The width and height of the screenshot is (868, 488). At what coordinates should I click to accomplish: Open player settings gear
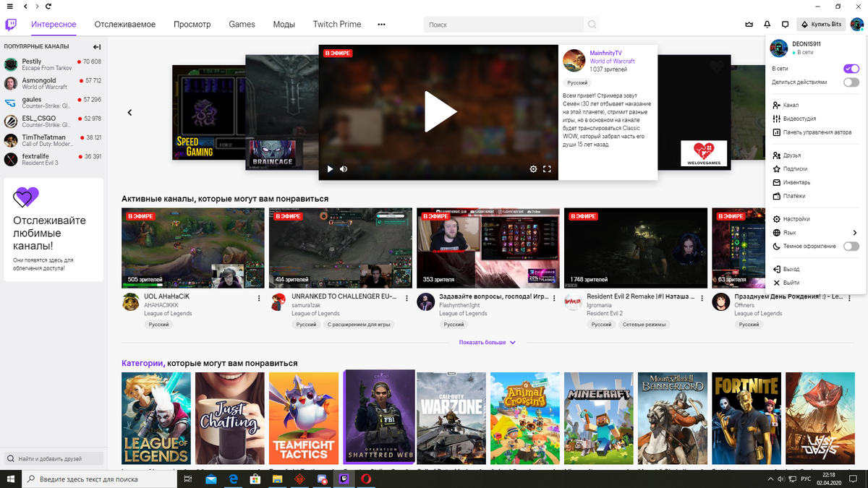point(533,169)
